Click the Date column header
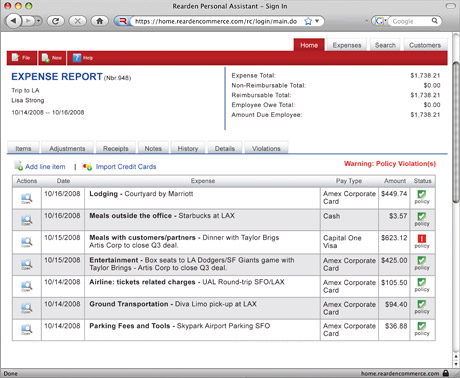Screen dimensions: 460x378 (x=63, y=181)
